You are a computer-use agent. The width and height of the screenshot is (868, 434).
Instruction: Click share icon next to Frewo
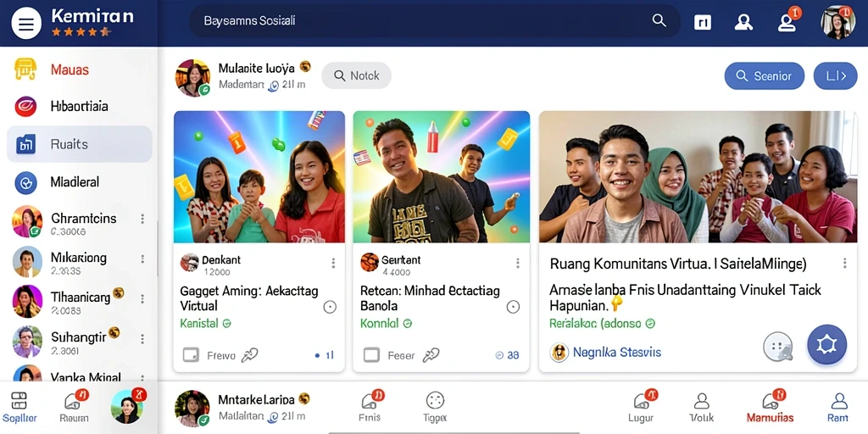tap(250, 355)
